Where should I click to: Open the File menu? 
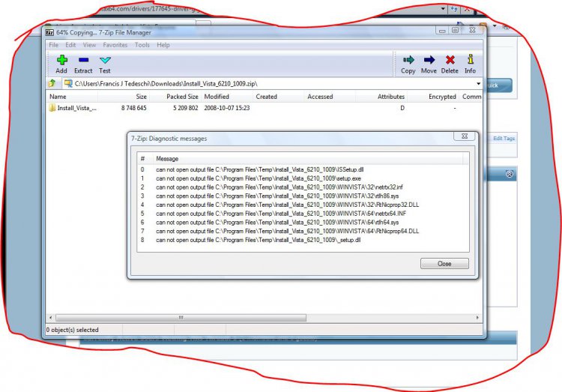point(54,45)
